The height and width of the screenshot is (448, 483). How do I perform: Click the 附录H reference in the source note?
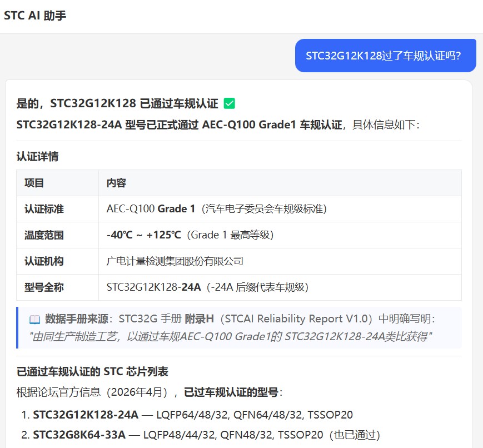(x=200, y=318)
